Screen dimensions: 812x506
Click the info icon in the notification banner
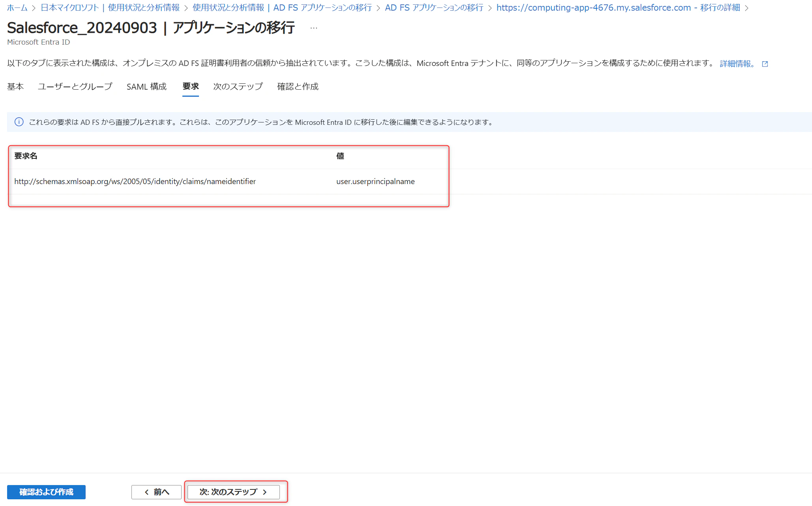(x=19, y=122)
